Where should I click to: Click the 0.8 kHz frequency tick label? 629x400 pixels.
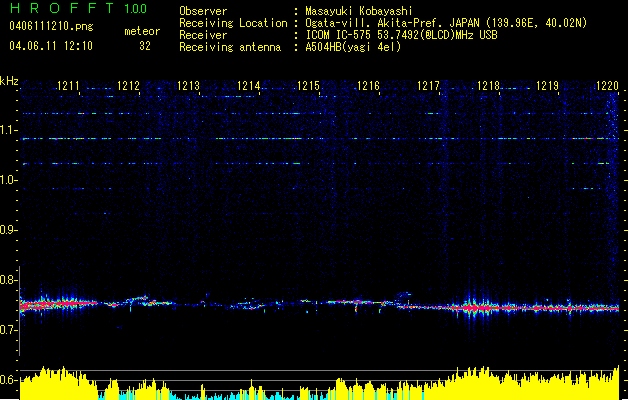pyautogui.click(x=7, y=280)
